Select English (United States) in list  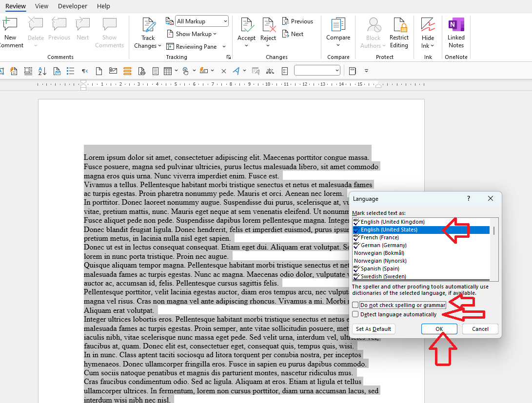421,230
